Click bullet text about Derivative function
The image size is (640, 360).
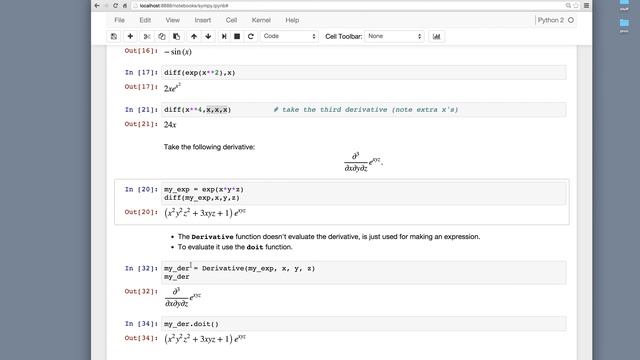click(329, 237)
